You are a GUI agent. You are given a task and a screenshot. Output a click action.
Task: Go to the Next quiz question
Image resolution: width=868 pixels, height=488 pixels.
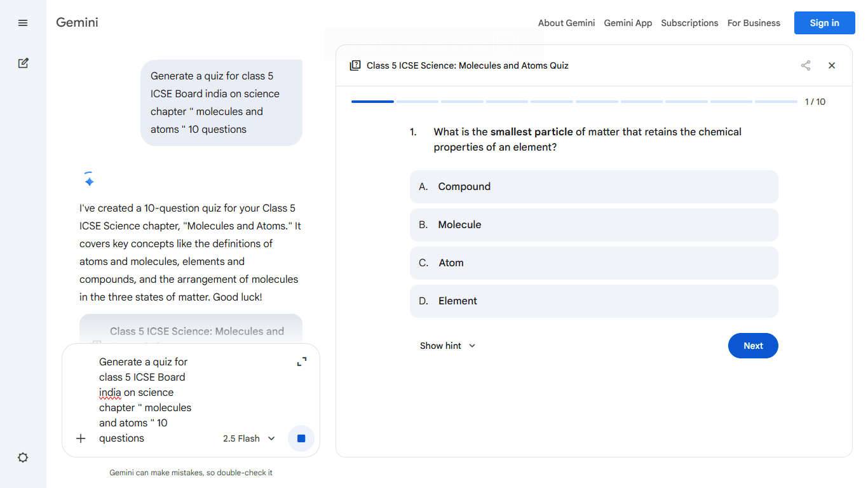point(753,346)
